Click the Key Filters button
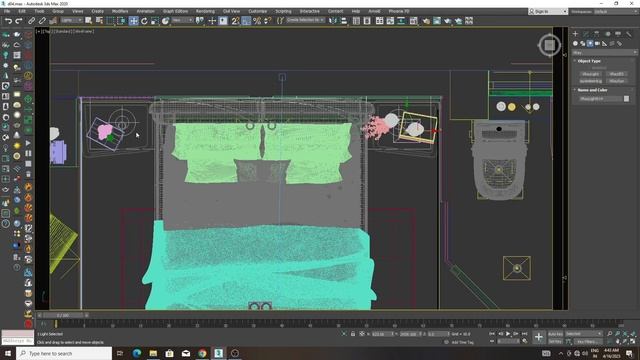 [x=587, y=341]
